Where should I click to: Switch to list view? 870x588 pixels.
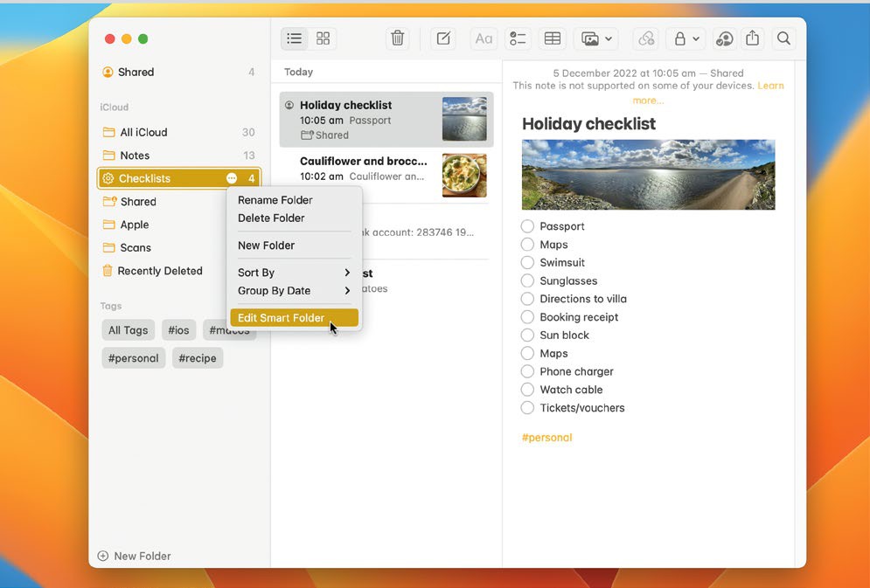tap(294, 38)
